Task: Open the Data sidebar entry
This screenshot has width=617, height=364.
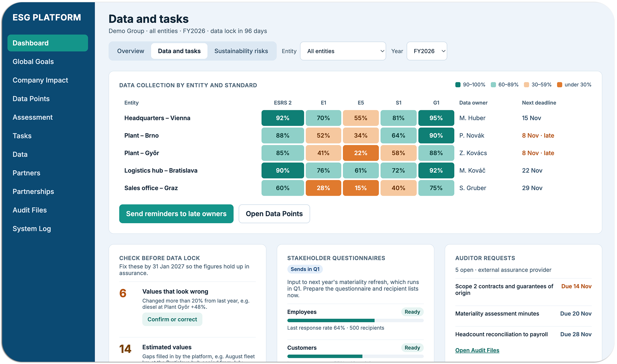Action: [x=20, y=154]
